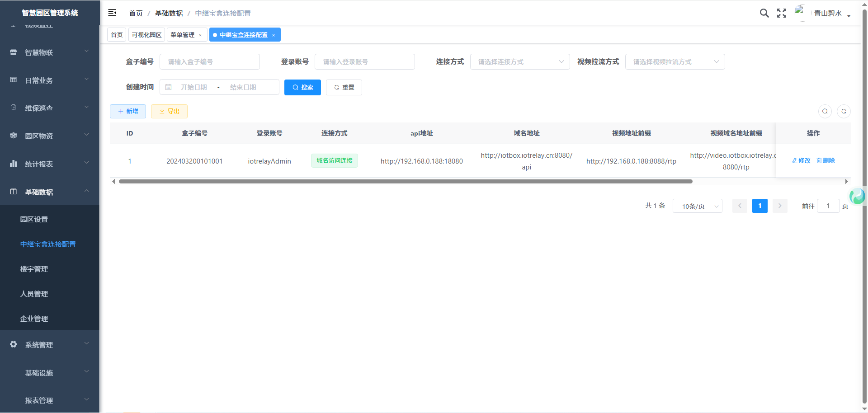Open the 视频拉流方式 dropdown

tap(675, 62)
